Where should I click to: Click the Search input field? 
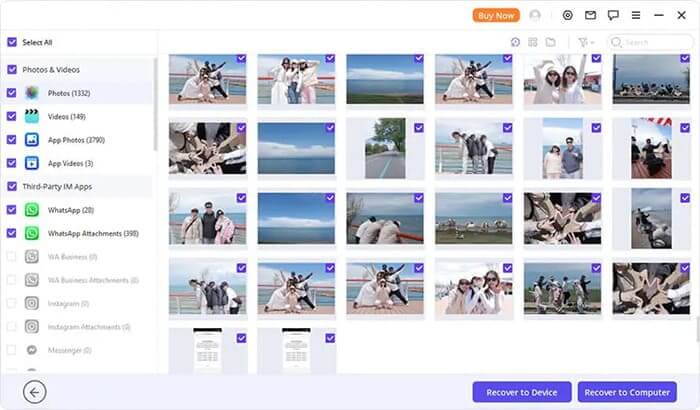[x=650, y=42]
